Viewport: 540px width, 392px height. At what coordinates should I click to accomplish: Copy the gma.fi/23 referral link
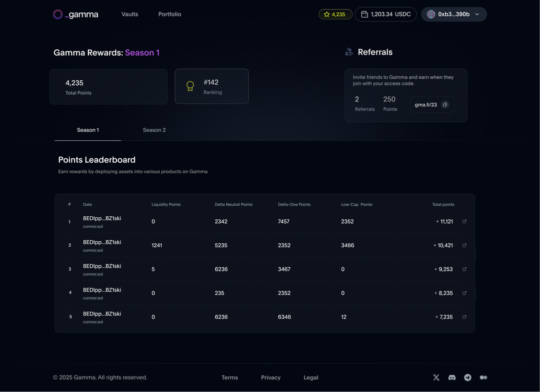coord(445,105)
